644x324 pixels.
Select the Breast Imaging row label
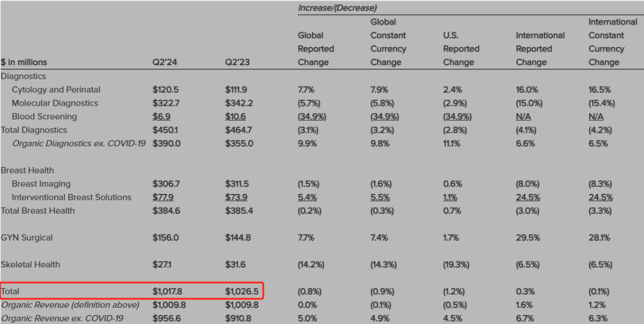click(x=41, y=184)
